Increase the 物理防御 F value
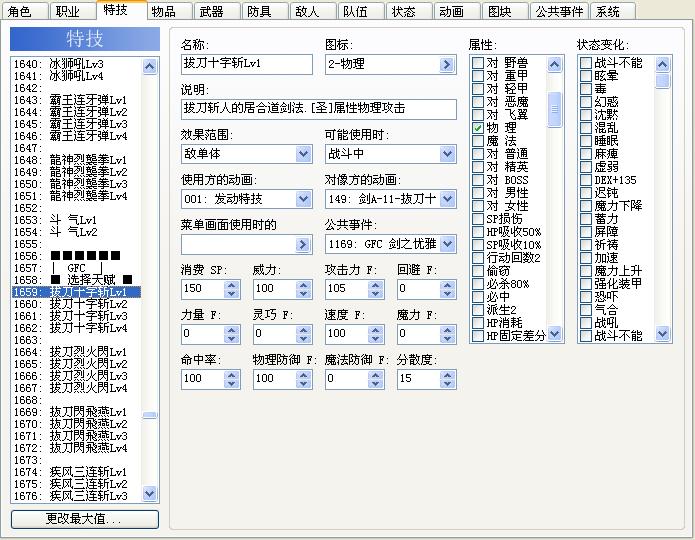 [304, 375]
